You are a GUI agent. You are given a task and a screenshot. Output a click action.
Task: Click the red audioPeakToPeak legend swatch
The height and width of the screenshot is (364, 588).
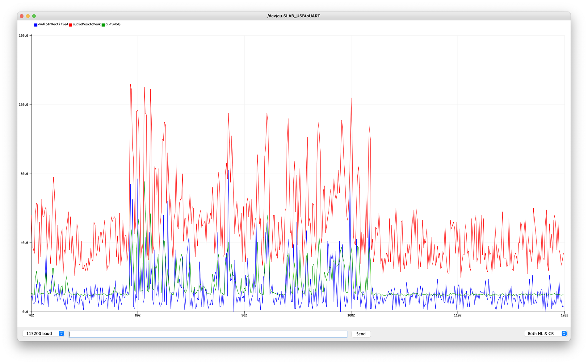(70, 25)
